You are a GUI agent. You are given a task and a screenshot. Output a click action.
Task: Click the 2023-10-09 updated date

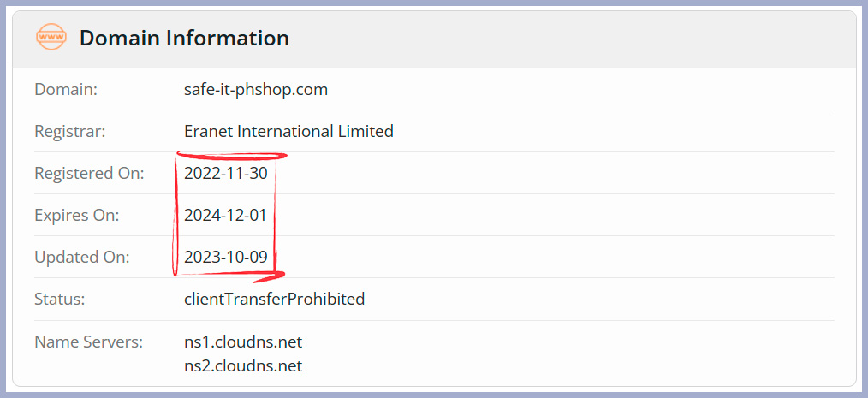(225, 257)
